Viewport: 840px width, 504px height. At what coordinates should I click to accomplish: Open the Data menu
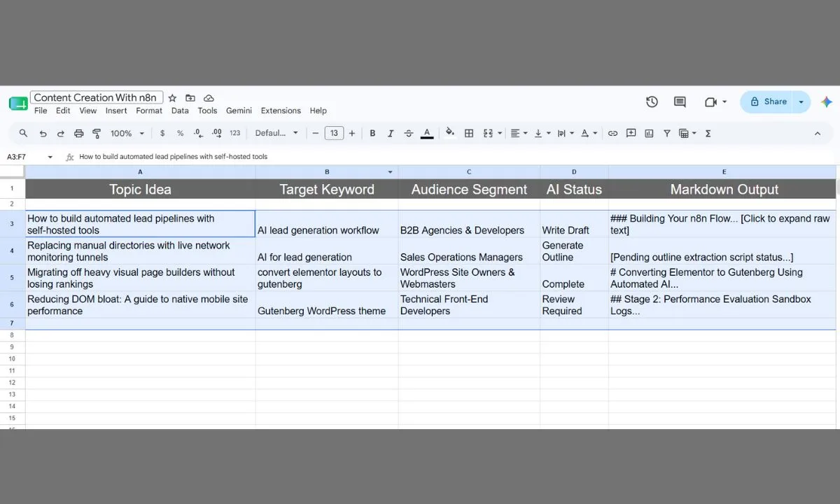tap(180, 111)
